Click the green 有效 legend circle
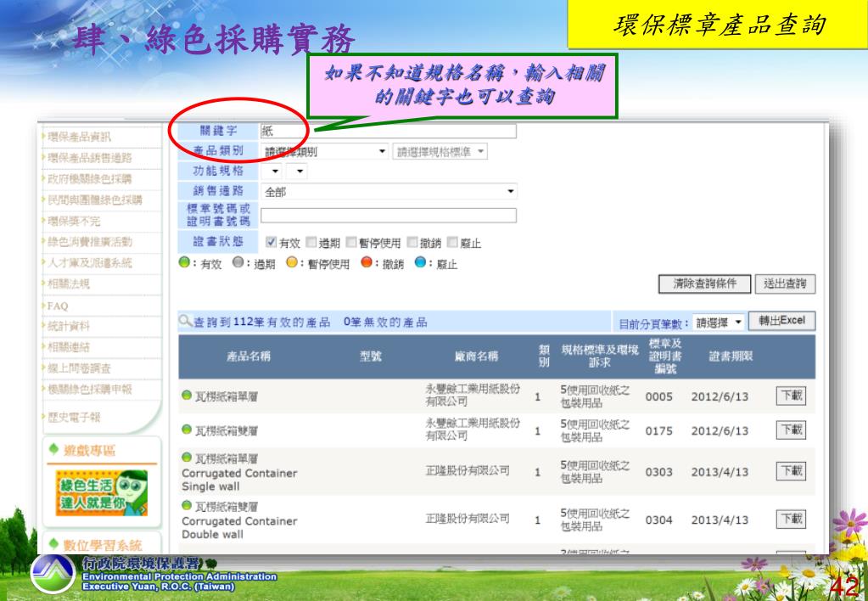The width and height of the screenshot is (868, 601). click(x=184, y=262)
